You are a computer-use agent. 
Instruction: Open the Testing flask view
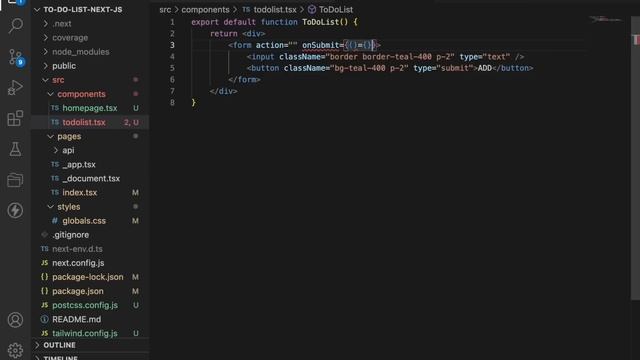click(16, 149)
